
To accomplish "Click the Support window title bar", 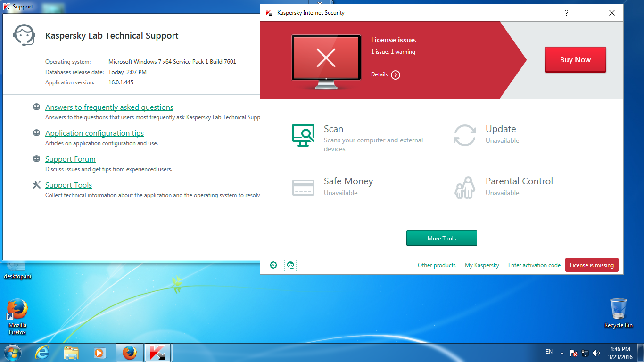I will click(x=132, y=7).
